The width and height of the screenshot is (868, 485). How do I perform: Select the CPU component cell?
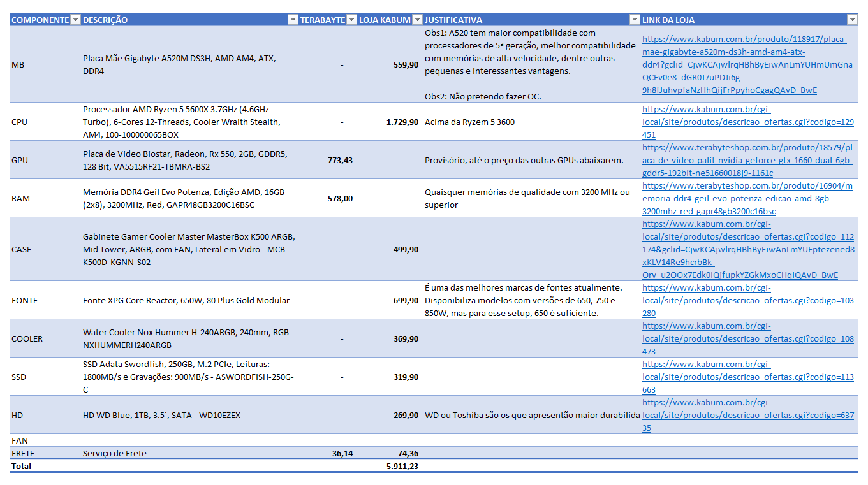coord(46,122)
